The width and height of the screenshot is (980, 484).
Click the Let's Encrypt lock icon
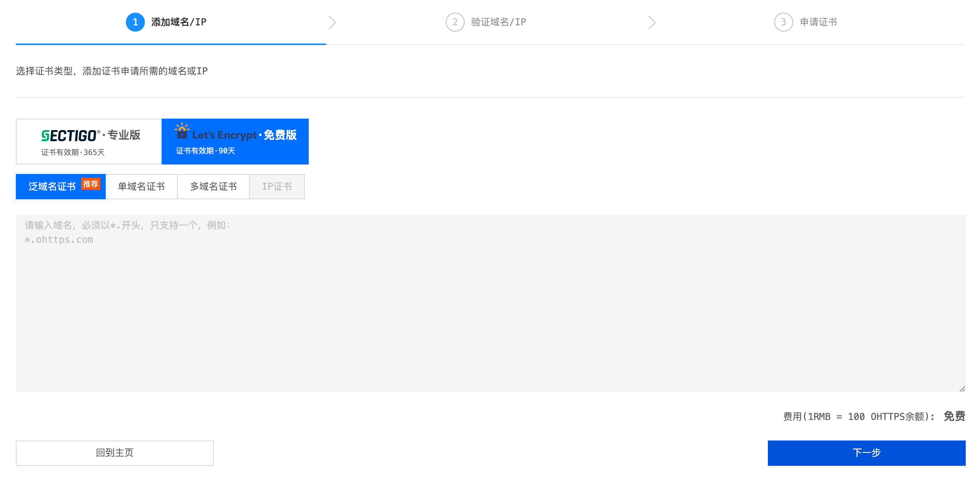(182, 131)
